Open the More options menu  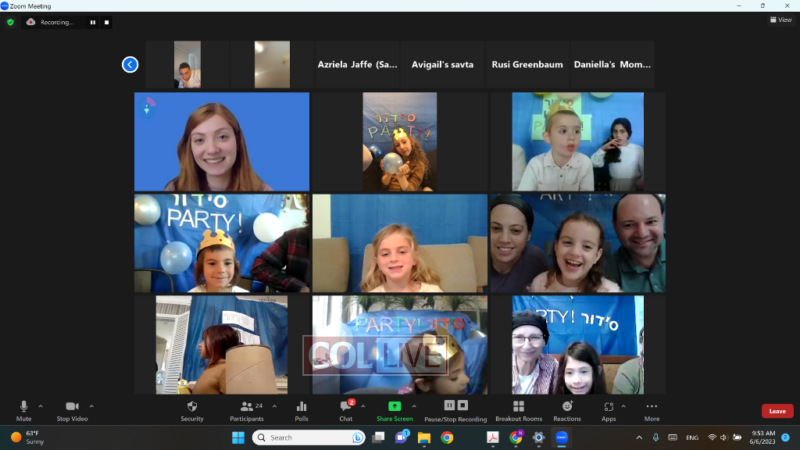click(x=652, y=409)
